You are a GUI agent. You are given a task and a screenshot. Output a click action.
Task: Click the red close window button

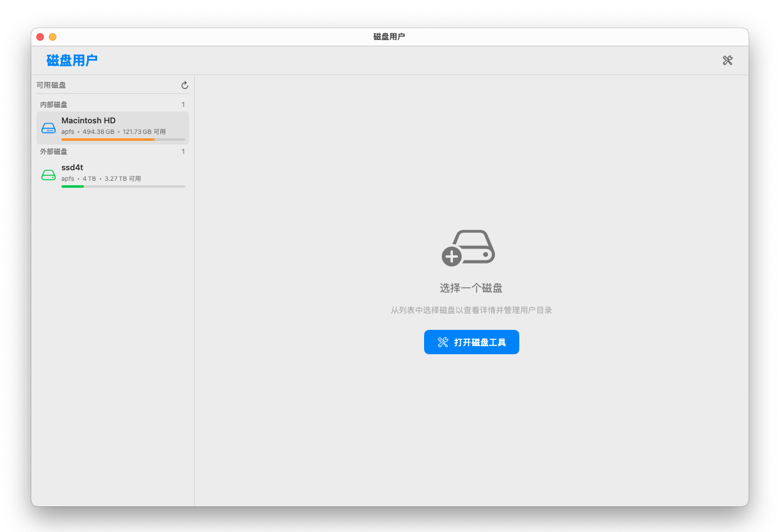40,37
